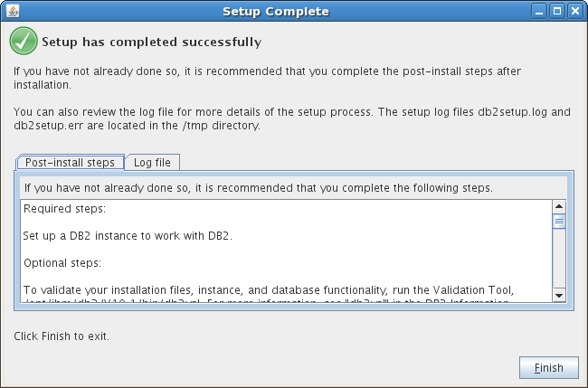The height and width of the screenshot is (388, 588).
Task: Minimize the Setup Complete window
Action: click(x=539, y=11)
